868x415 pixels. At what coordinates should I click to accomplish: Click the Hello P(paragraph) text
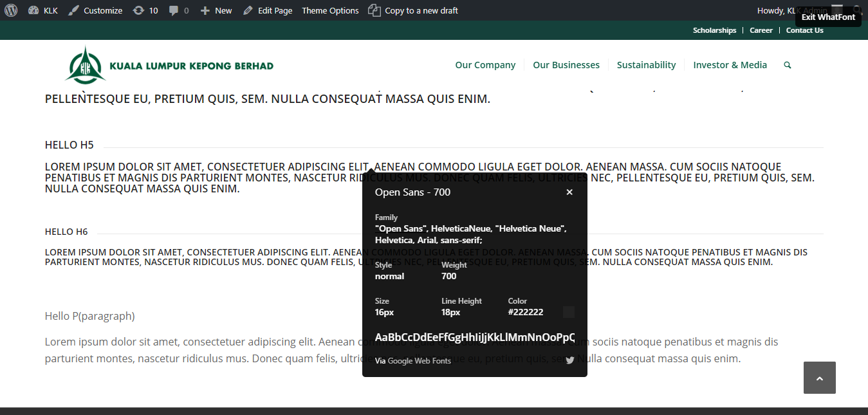[x=89, y=316]
